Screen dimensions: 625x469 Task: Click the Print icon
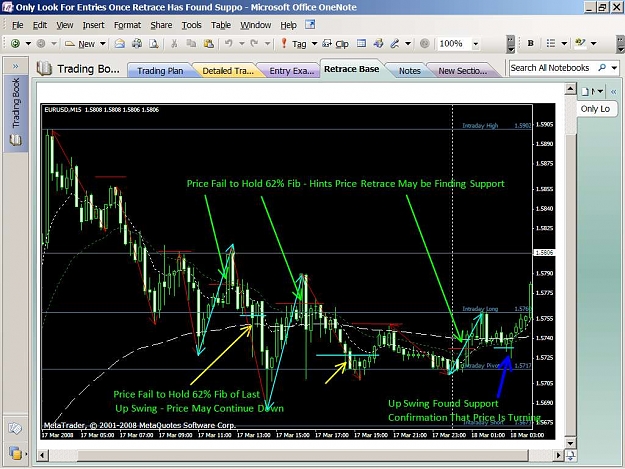tap(137, 43)
